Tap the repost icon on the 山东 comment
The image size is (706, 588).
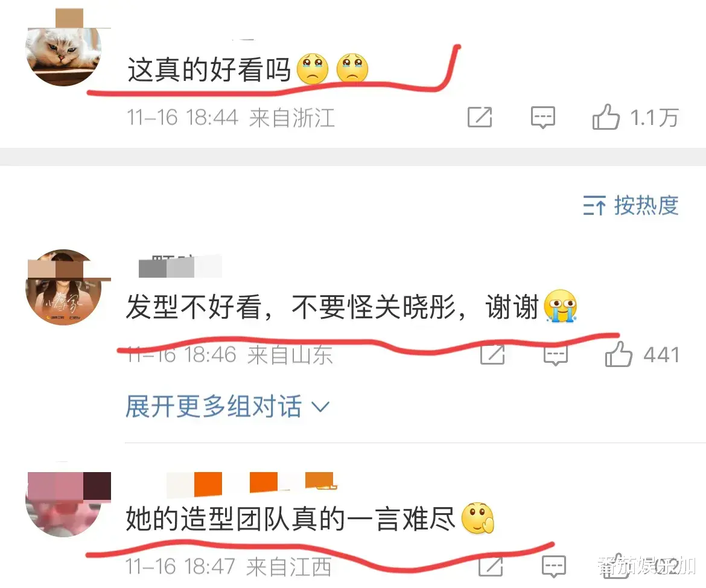point(492,354)
